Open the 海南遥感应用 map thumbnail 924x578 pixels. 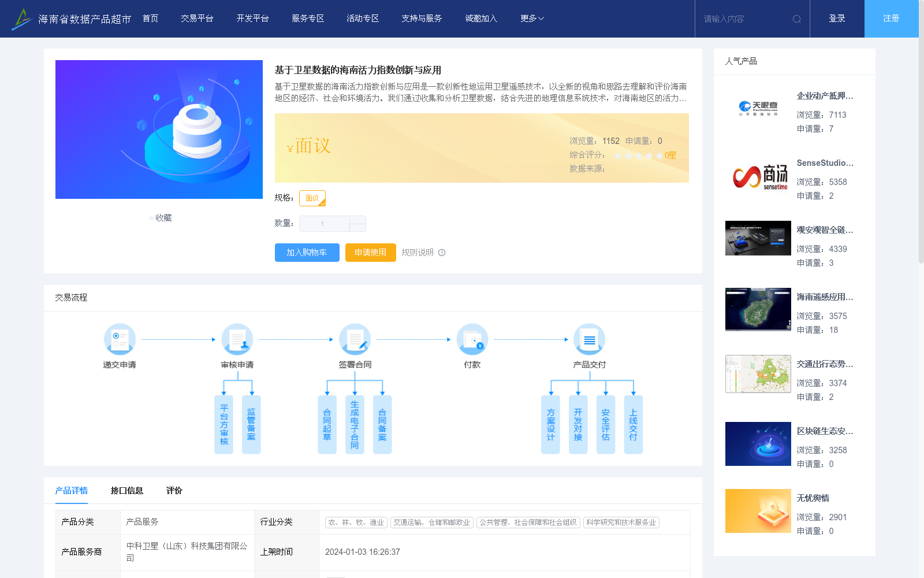tap(758, 309)
